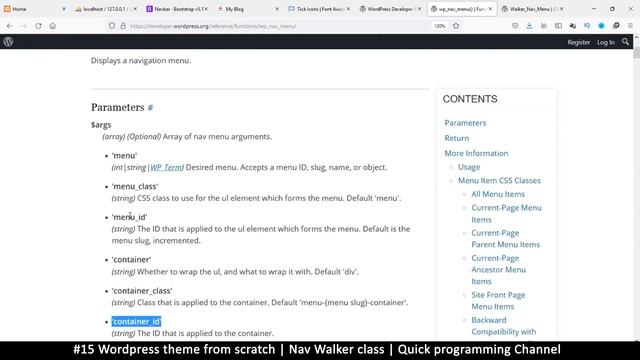Click the 'container' parameter name
This screenshot has height=360, width=640.
pyautogui.click(x=131, y=260)
